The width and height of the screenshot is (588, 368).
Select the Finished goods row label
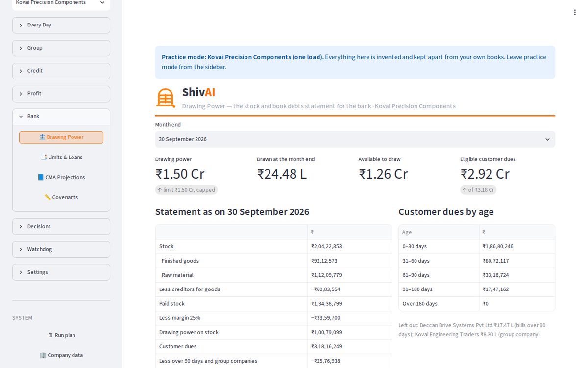180,261
